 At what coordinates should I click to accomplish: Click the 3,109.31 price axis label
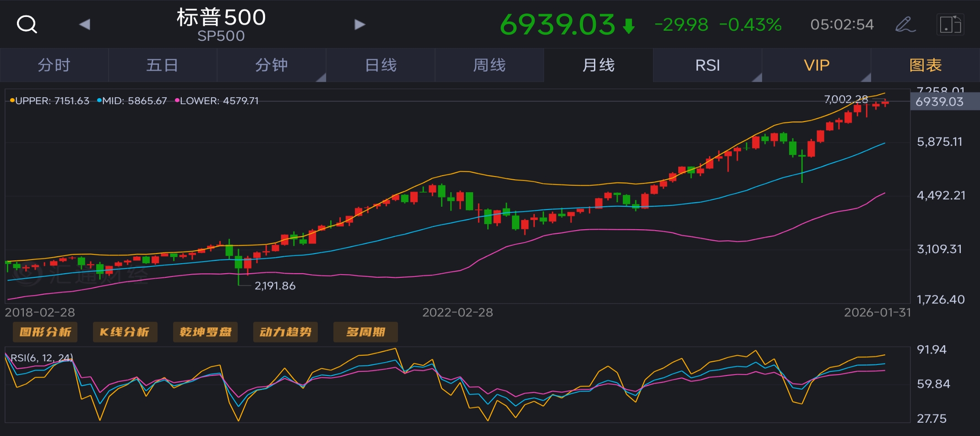(940, 249)
